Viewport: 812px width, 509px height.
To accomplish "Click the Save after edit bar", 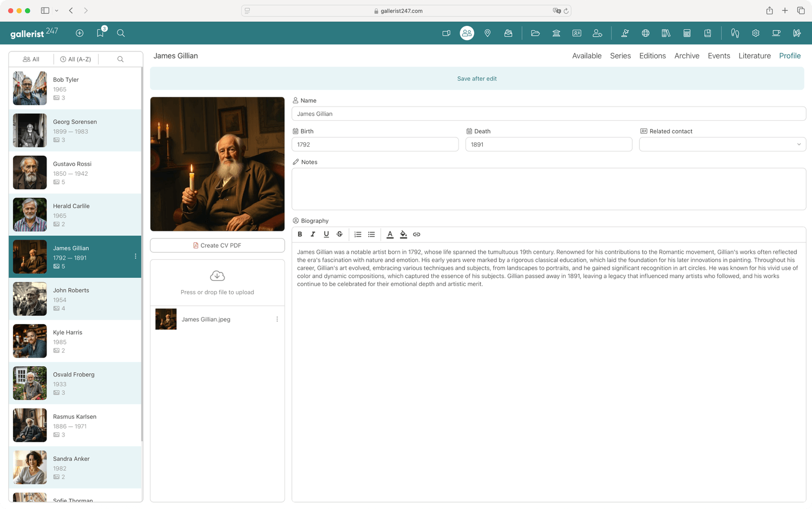I will [476, 78].
